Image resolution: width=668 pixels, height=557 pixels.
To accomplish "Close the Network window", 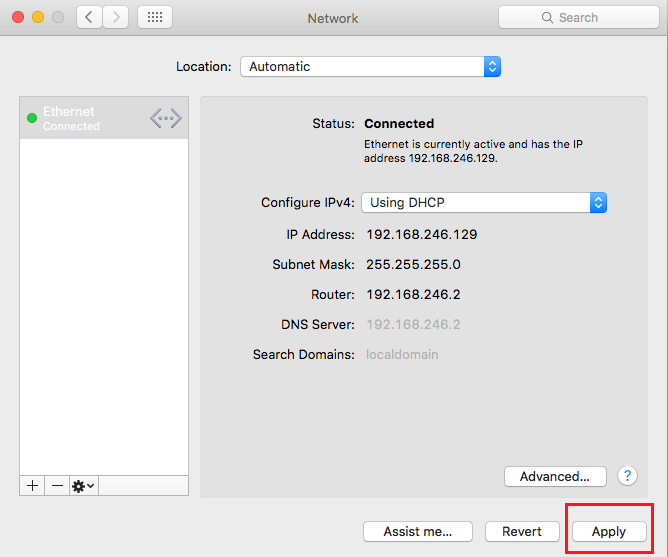I will pyautogui.click(x=17, y=18).
